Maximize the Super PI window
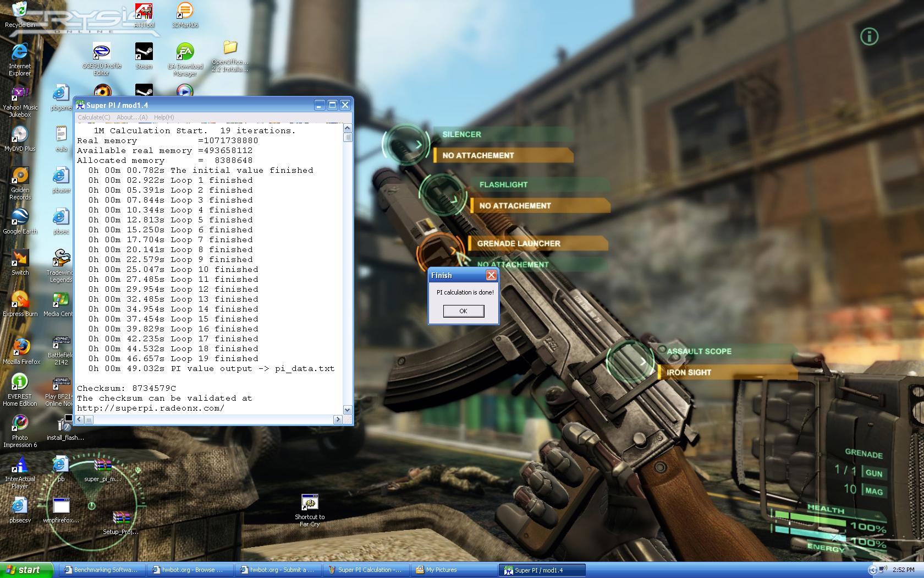 [x=332, y=105]
